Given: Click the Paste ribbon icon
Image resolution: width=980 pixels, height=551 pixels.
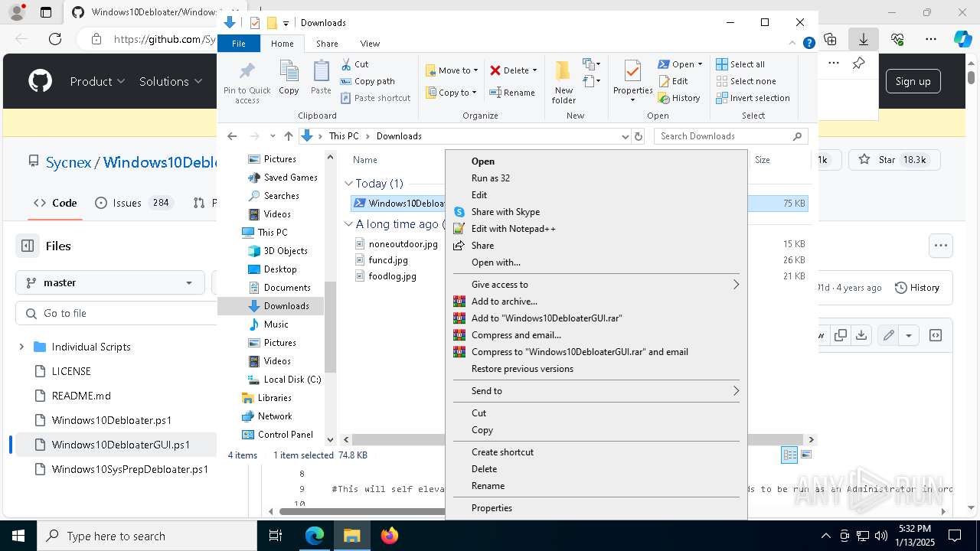Looking at the screenshot, I should pyautogui.click(x=321, y=78).
